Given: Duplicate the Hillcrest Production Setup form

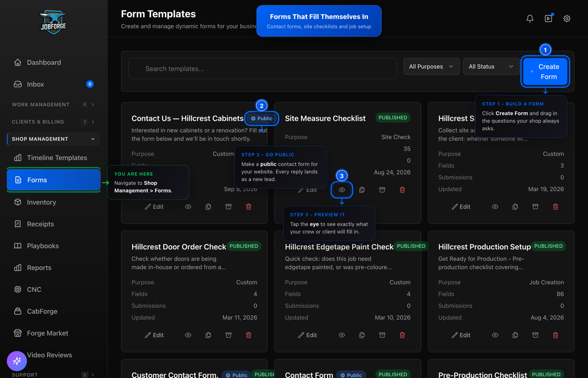Looking at the screenshot, I should pos(515,335).
